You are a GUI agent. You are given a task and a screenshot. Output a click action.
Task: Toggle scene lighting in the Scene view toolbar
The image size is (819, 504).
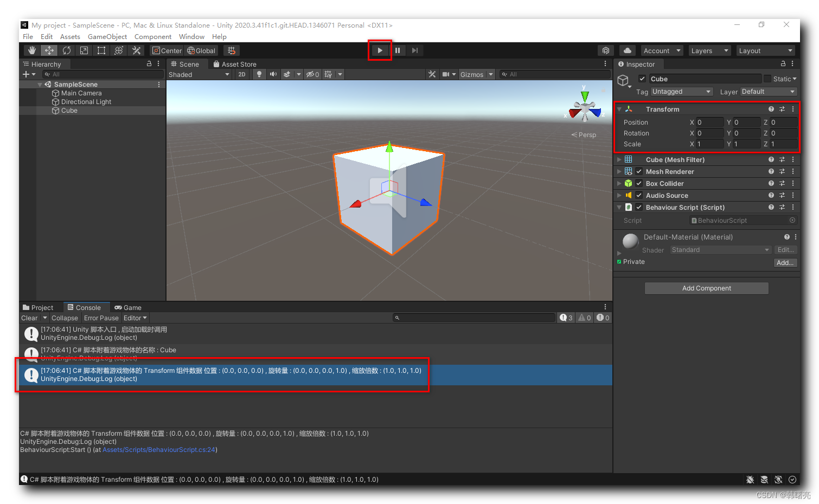[x=259, y=74]
